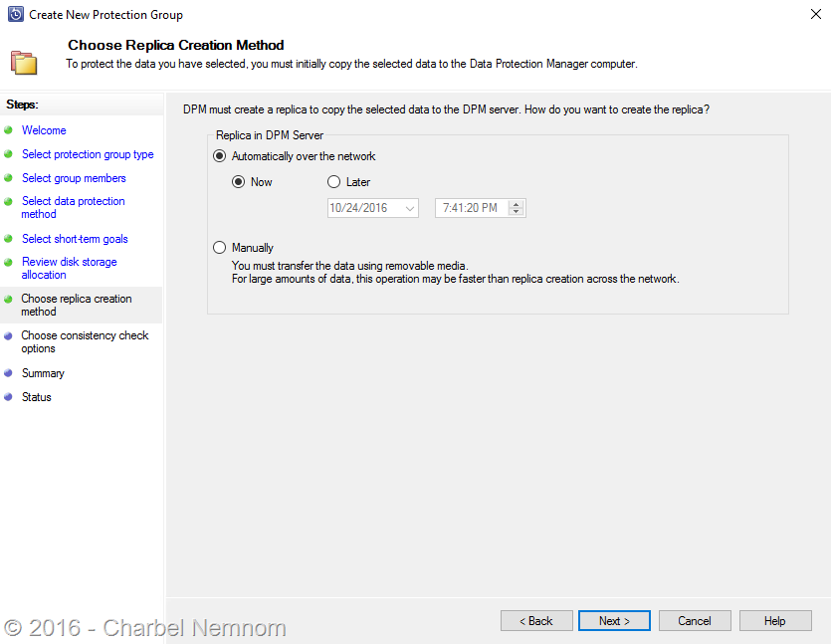Click blue bullet beside 'Choose consistency check options'
This screenshot has width=831, height=644.
coord(8,335)
